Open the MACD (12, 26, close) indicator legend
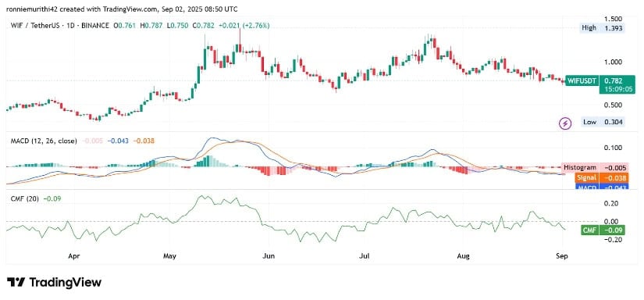Image resolution: width=644 pixels, height=300 pixels. click(x=44, y=141)
